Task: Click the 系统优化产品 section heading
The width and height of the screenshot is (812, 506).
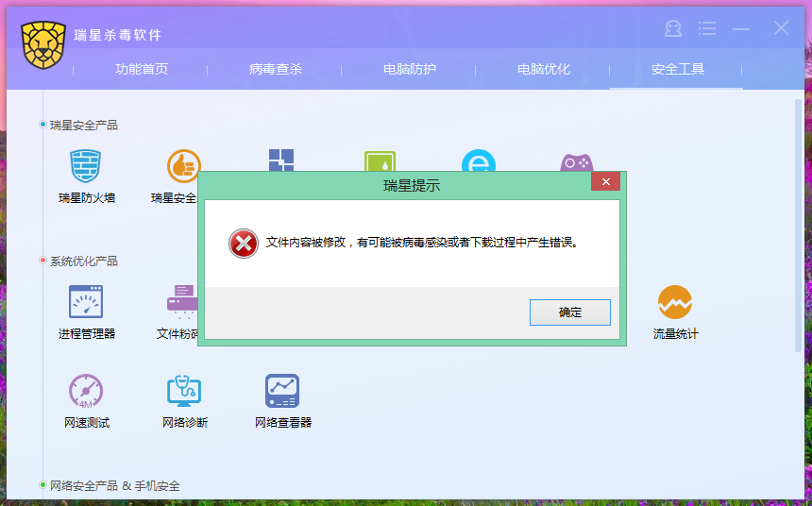Action: (x=84, y=261)
